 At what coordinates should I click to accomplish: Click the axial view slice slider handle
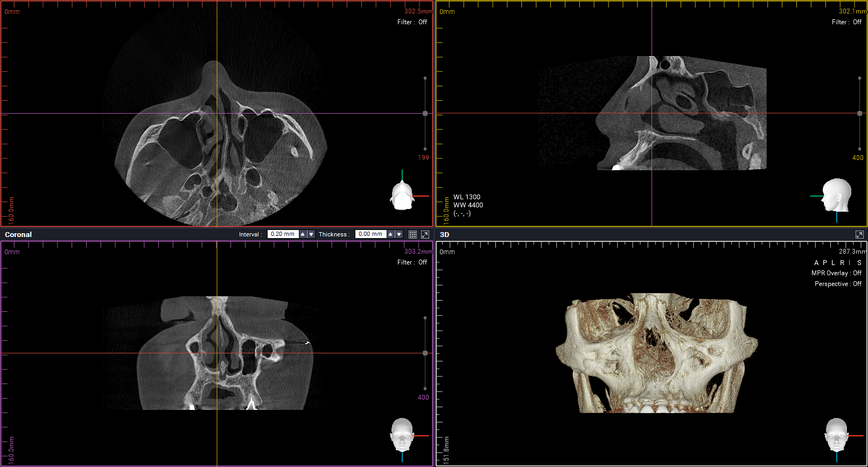point(425,114)
